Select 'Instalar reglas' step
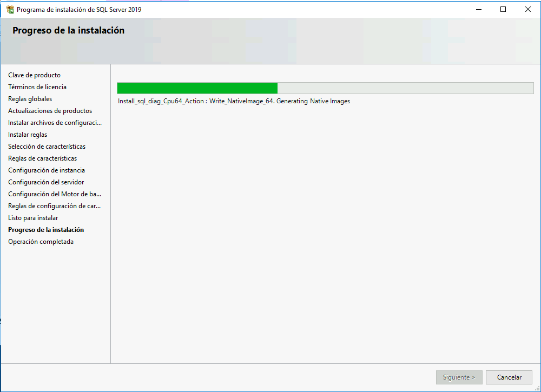 point(28,135)
